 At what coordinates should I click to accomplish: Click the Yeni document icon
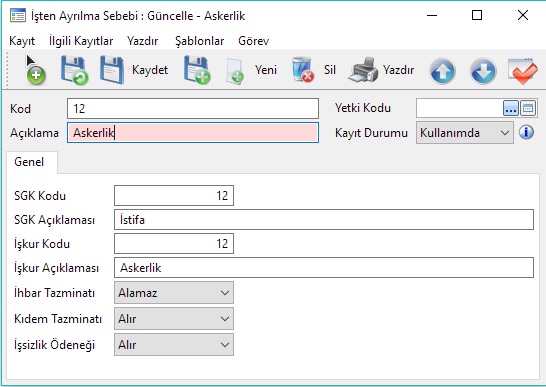pos(235,71)
